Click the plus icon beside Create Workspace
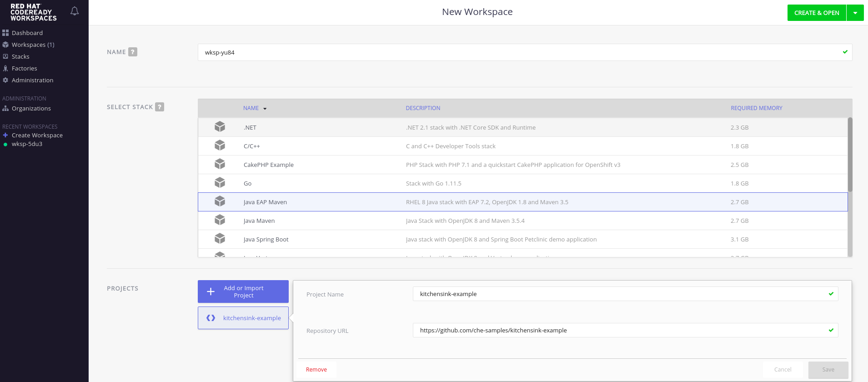The image size is (868, 382). 5,135
